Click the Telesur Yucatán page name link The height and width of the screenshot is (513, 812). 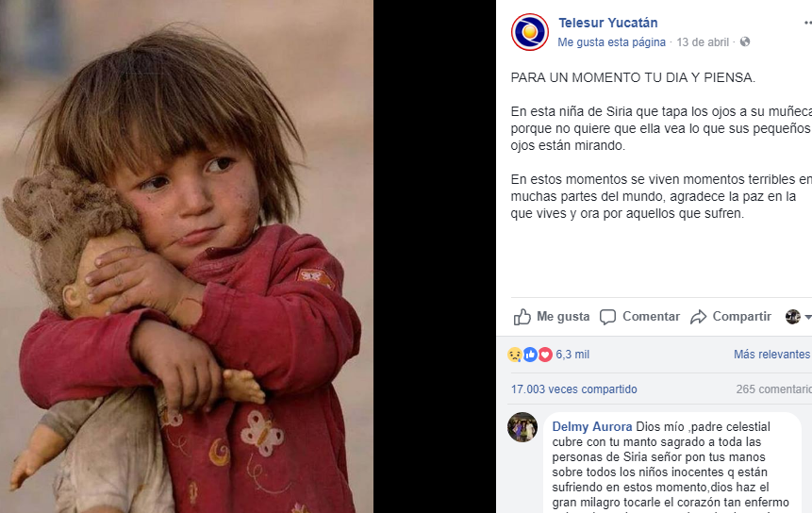pyautogui.click(x=608, y=23)
